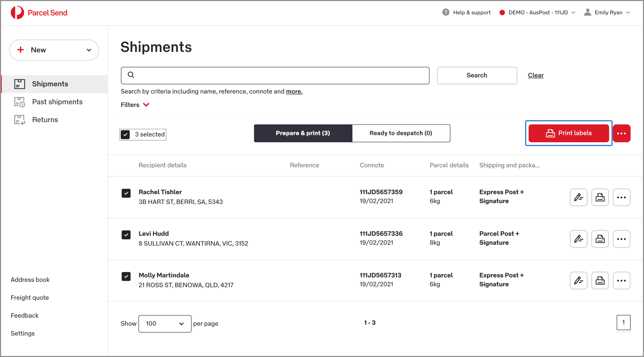
Task: Open Feedback link
Action: pos(25,316)
